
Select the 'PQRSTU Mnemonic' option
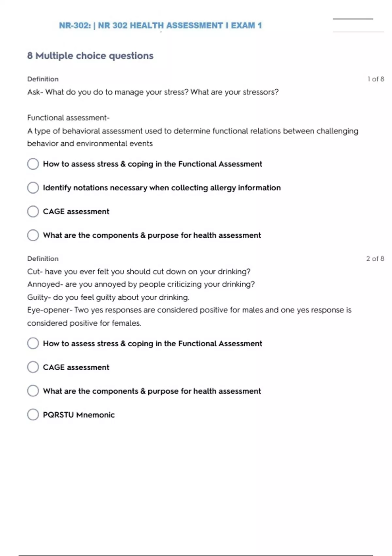click(33, 415)
